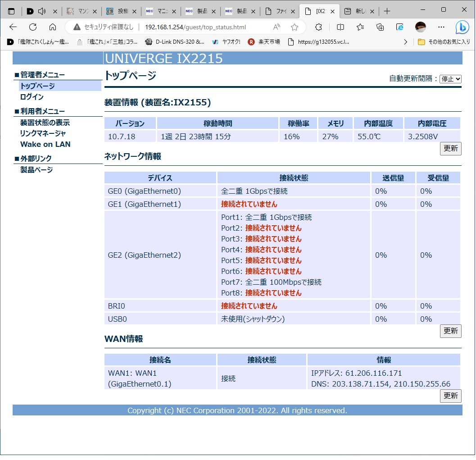Screen dimensions: 476x460
Task: Click the 稼動時間 value 1週 2日 23時間 15分
Action: [x=196, y=137]
